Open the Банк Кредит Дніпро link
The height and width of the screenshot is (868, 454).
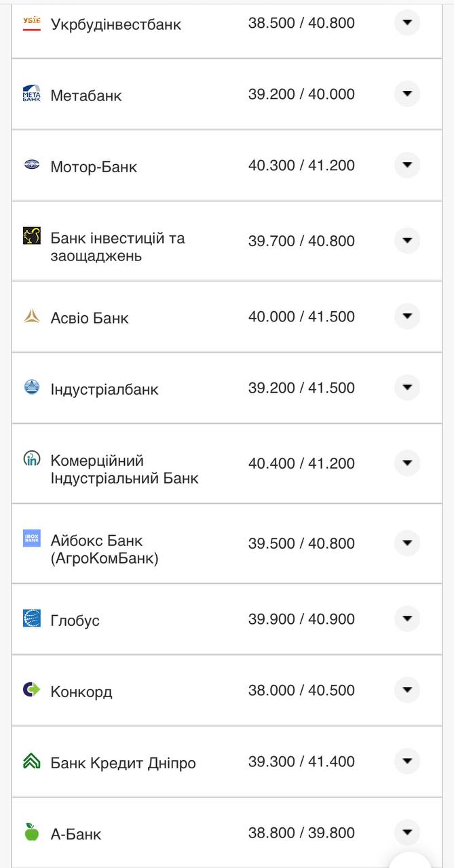[x=123, y=763]
